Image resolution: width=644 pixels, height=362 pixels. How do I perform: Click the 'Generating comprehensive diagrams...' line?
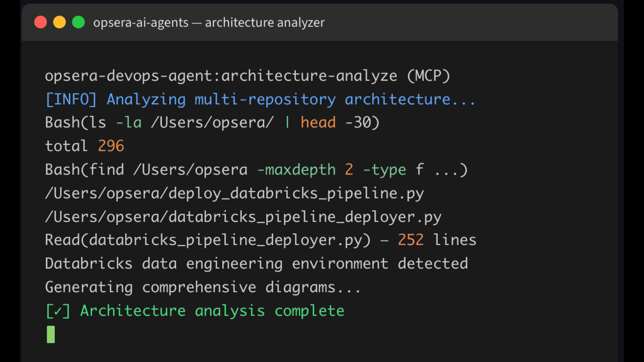pyautogui.click(x=203, y=287)
